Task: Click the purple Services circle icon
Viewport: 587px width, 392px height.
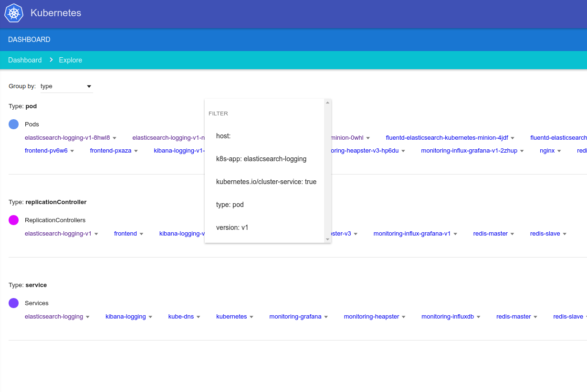Action: 14,303
